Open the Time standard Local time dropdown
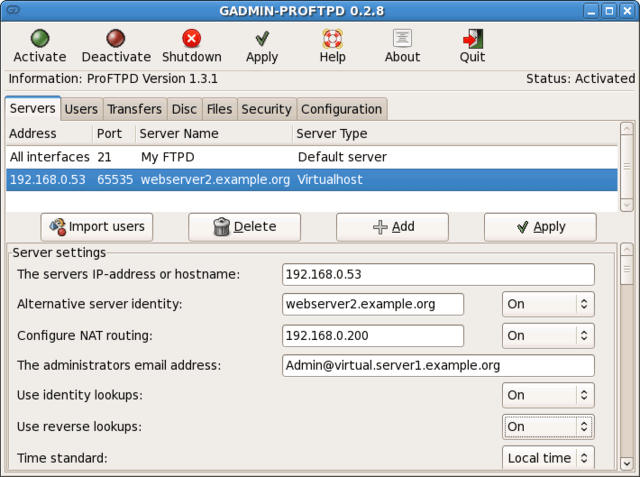The image size is (640, 477). [548, 458]
